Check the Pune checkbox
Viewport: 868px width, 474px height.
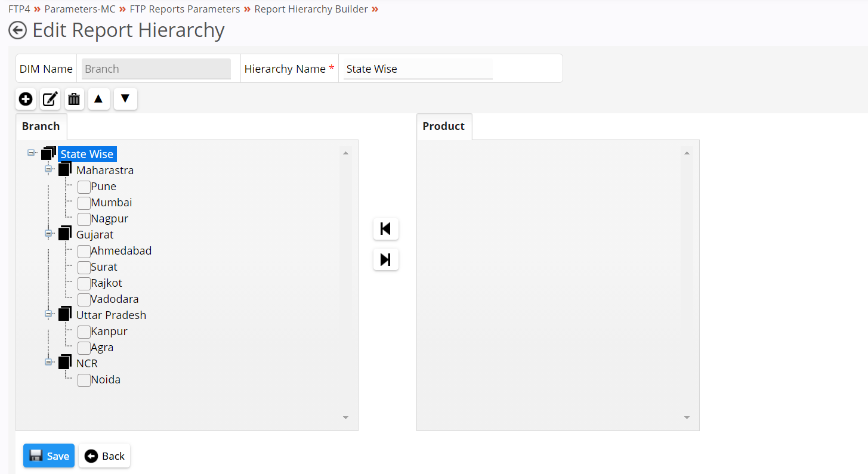tap(84, 187)
